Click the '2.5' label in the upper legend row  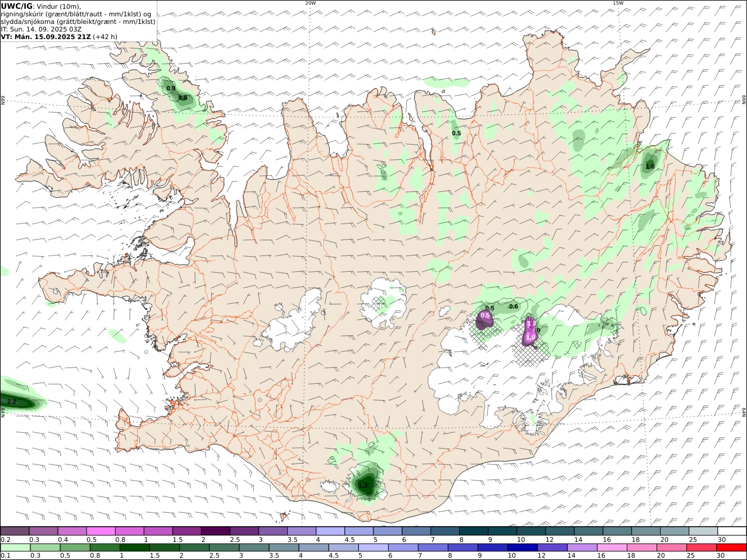235,540
